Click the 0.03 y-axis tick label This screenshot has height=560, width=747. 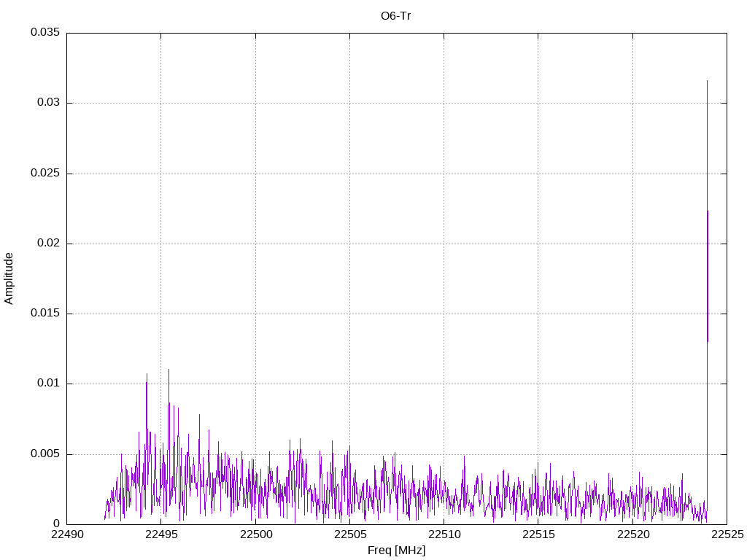tap(47, 103)
